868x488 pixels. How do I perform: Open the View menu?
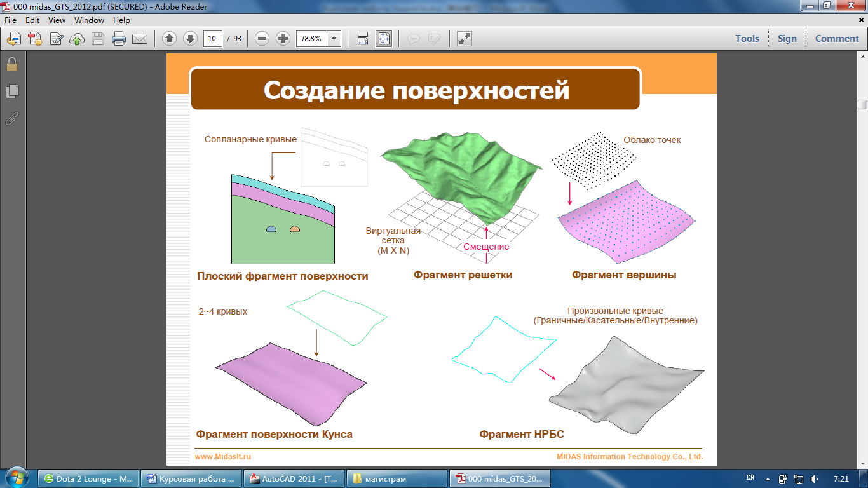click(x=57, y=20)
